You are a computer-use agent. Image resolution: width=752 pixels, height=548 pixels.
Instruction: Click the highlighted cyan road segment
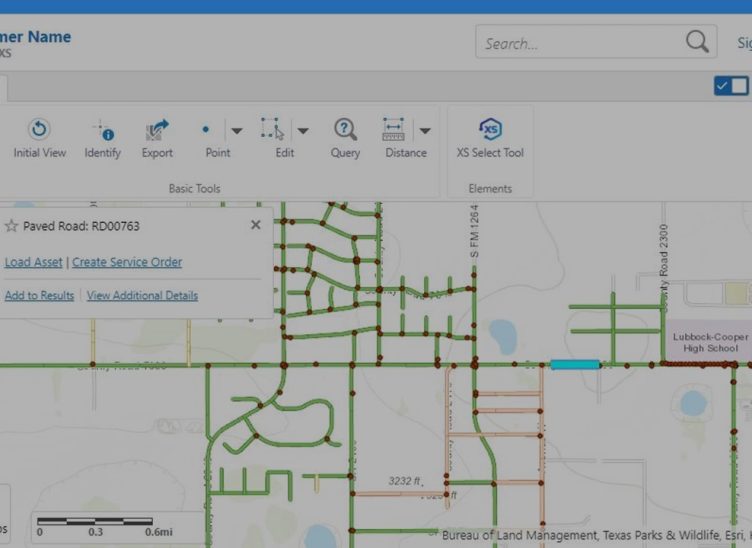(x=574, y=365)
